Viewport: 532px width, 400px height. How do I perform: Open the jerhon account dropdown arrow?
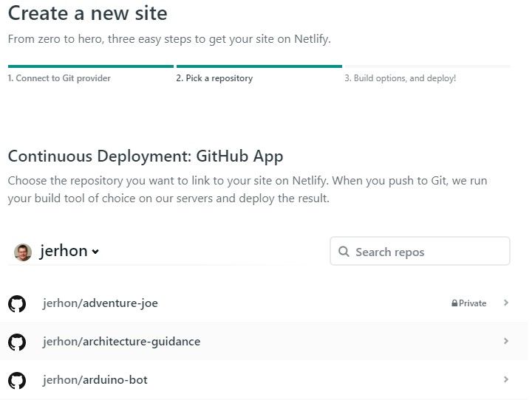pyautogui.click(x=95, y=252)
